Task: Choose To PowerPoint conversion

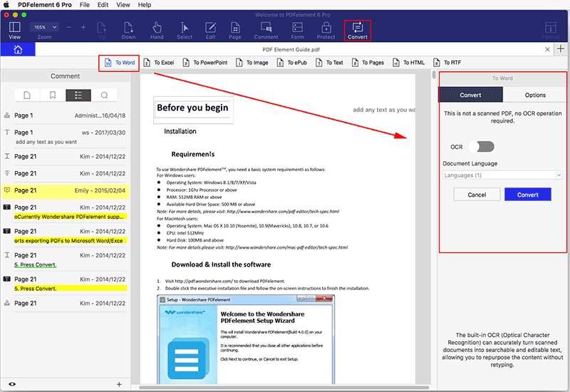Action: click(205, 63)
